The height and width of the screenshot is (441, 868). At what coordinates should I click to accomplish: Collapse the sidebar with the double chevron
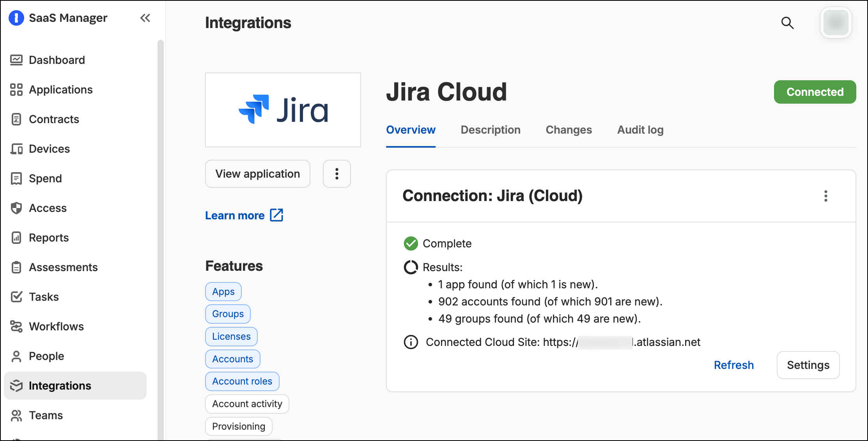pyautogui.click(x=145, y=18)
